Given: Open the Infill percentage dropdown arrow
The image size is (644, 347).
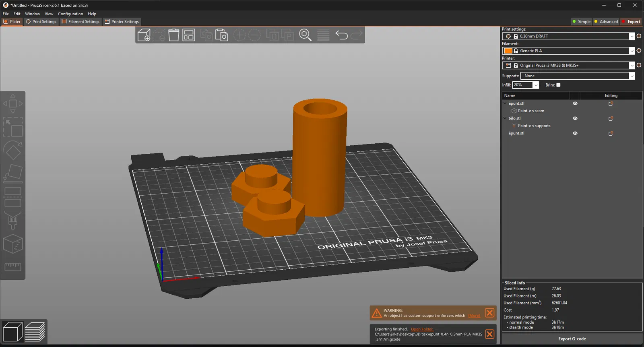Looking at the screenshot, I should (536, 85).
